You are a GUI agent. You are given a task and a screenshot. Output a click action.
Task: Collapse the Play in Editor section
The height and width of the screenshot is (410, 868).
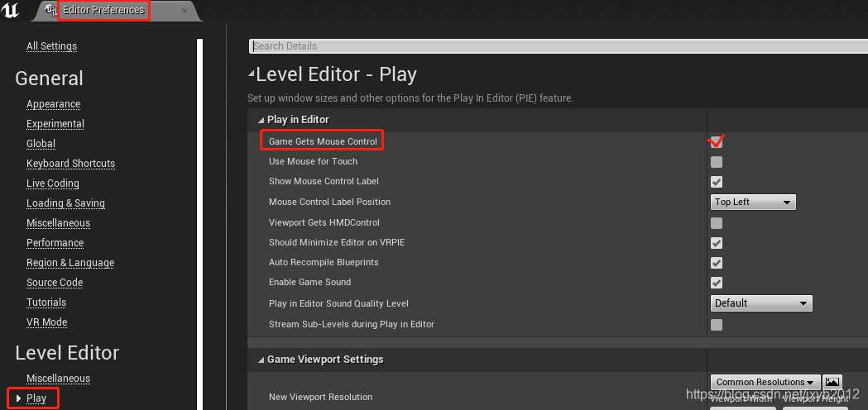pos(261,120)
